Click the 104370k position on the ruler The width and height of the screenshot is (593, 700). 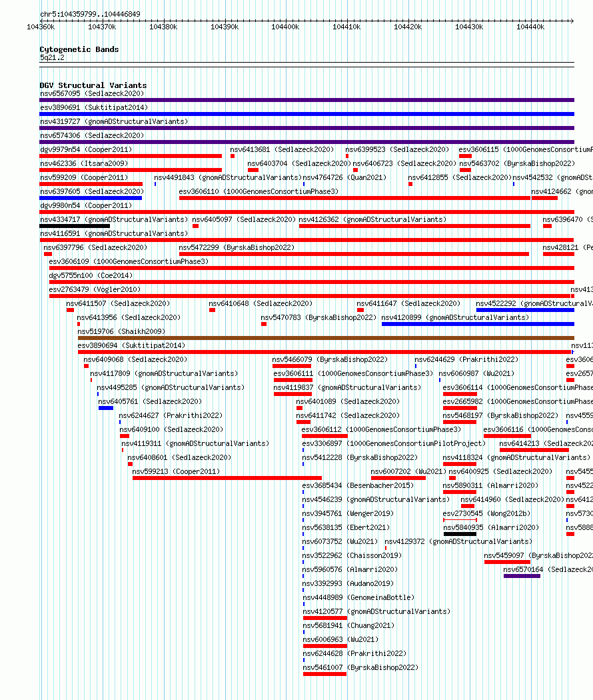(x=102, y=27)
